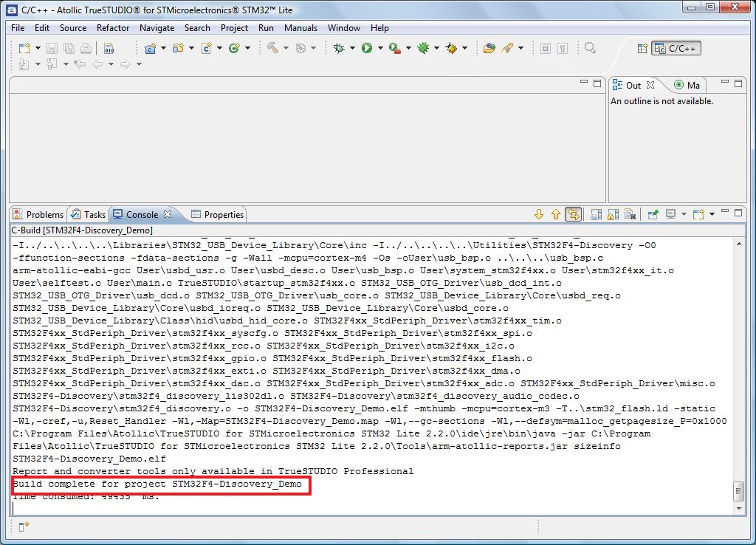Screen dimensions: 756x545
Task: Click the console scrollbar down arrow
Action: pyautogui.click(x=738, y=508)
